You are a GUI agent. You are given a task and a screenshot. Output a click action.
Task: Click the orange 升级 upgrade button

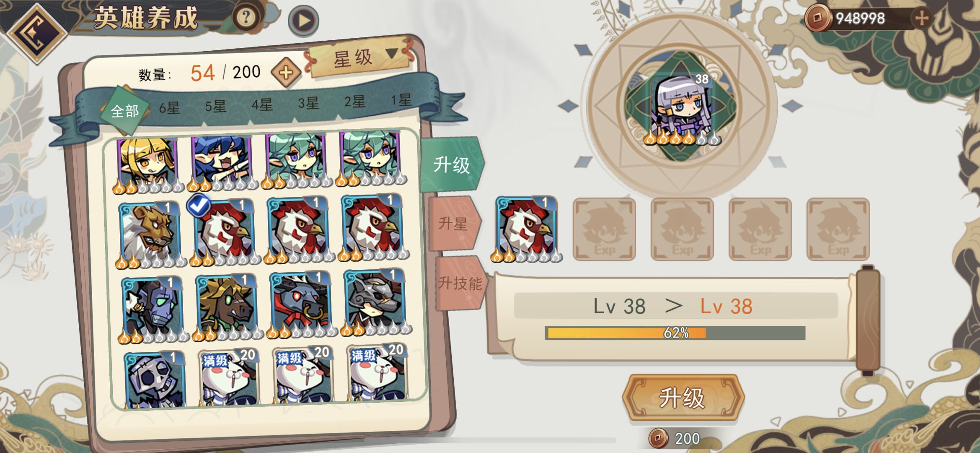pyautogui.click(x=683, y=398)
